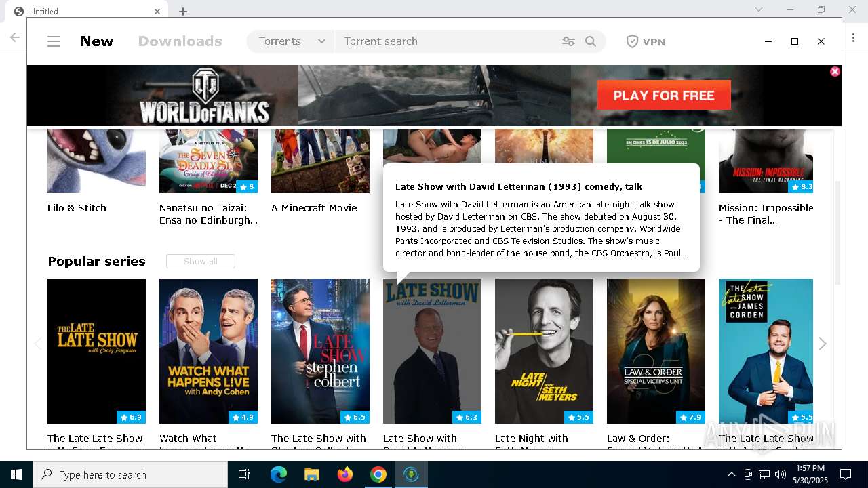Click Seth Meyers' 5.5 rating badge
Viewport: 868px width, 488px height.
[x=578, y=418]
